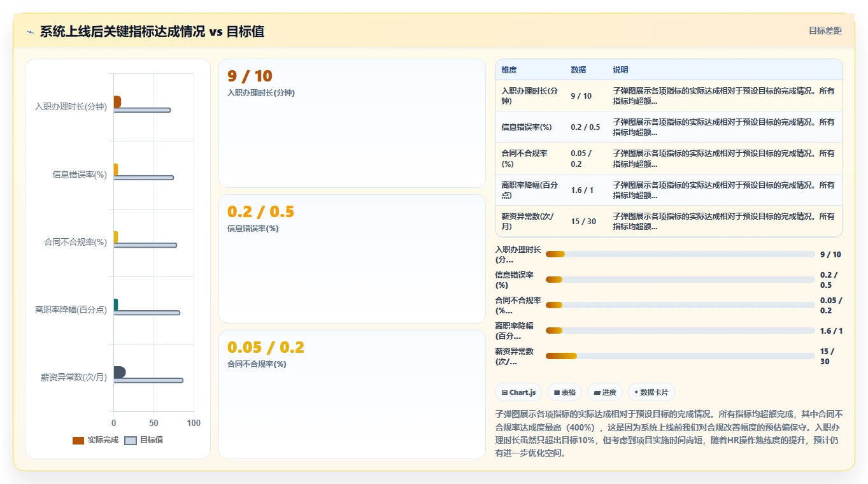Open the 0.05 / 0.2 合同不合规率 data card
Image resolution: width=868 pixels, height=484 pixels.
(x=352, y=394)
